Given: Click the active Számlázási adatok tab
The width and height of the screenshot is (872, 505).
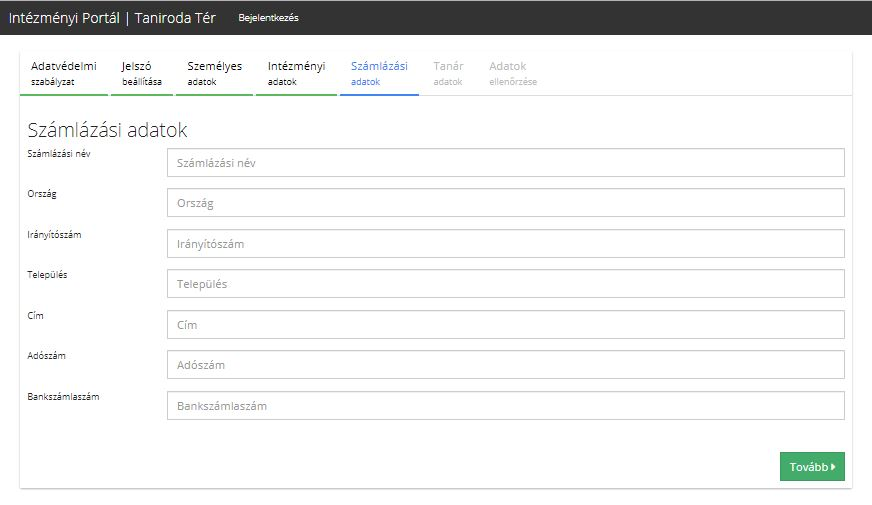Looking at the screenshot, I should [379, 73].
